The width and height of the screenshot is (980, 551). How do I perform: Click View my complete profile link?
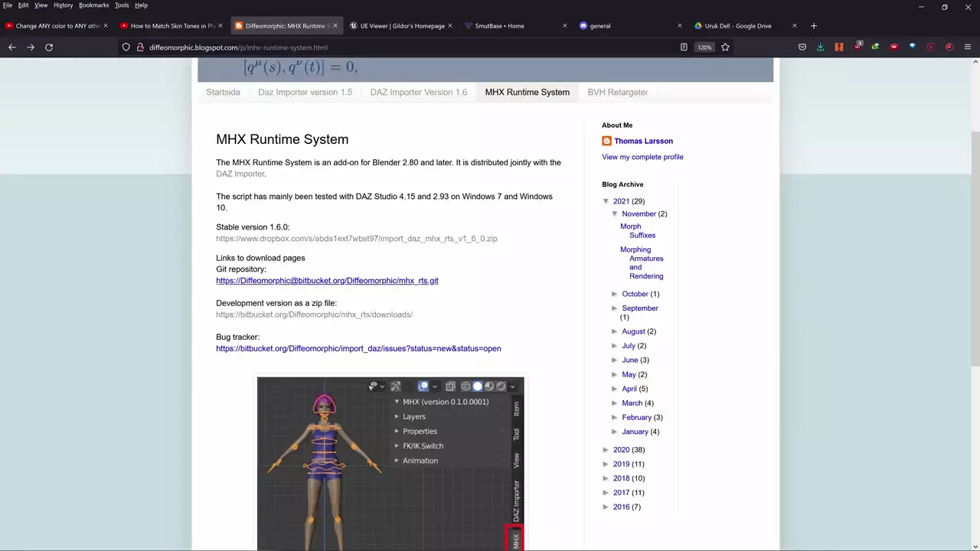click(x=642, y=157)
